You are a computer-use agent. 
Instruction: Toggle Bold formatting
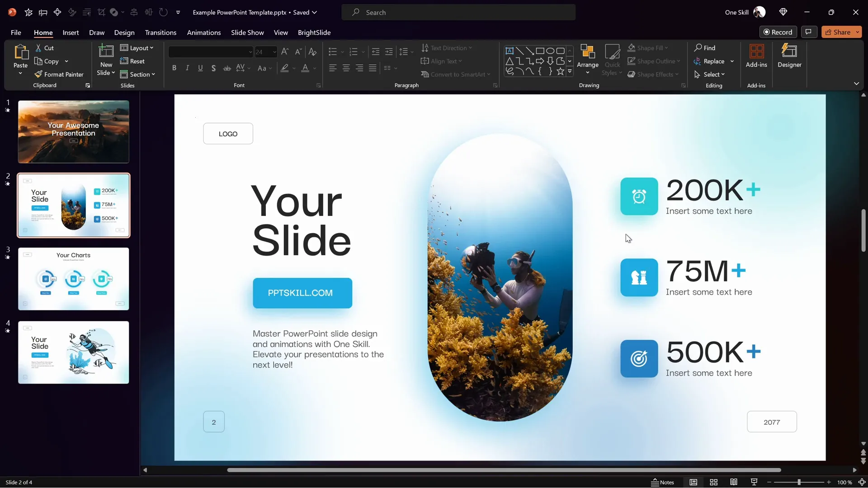pos(174,68)
